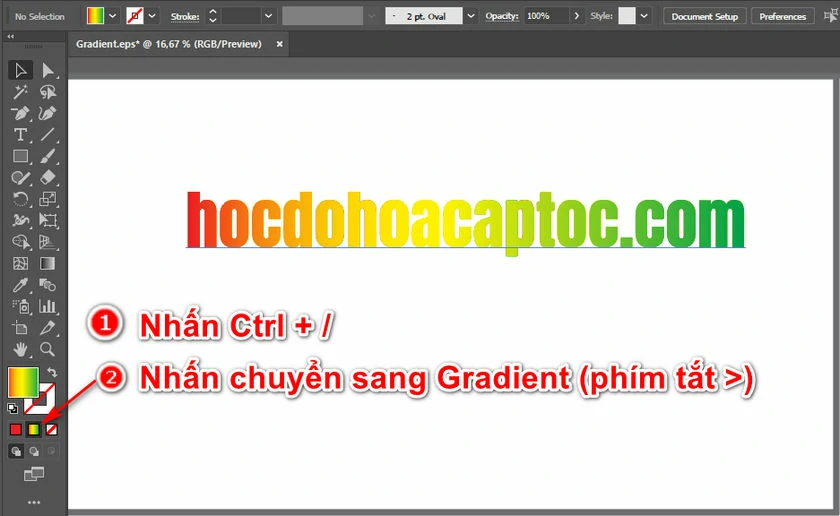The height and width of the screenshot is (516, 840).
Task: Pick the Paintbrush tool
Action: [x=48, y=156]
